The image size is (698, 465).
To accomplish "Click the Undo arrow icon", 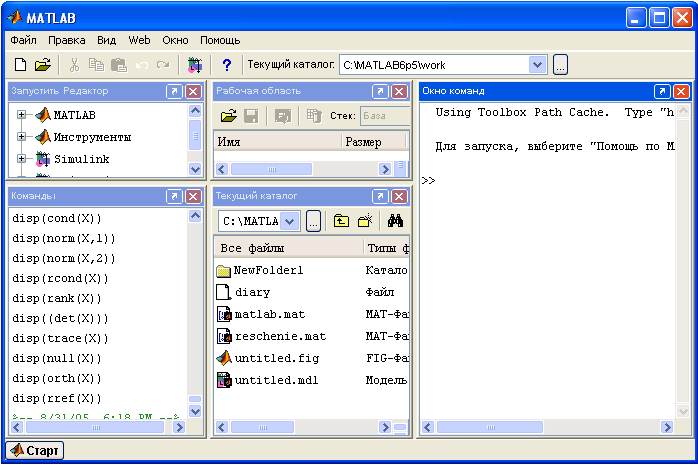I will (x=142, y=65).
